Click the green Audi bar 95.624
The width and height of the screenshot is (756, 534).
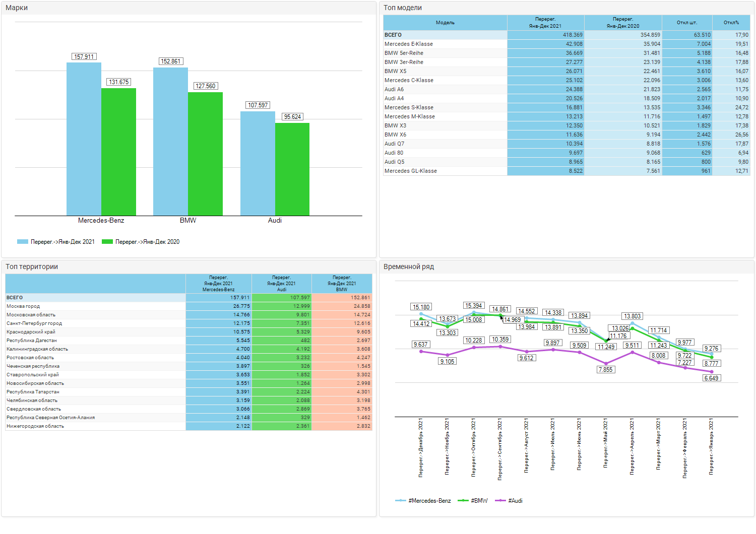(x=292, y=169)
